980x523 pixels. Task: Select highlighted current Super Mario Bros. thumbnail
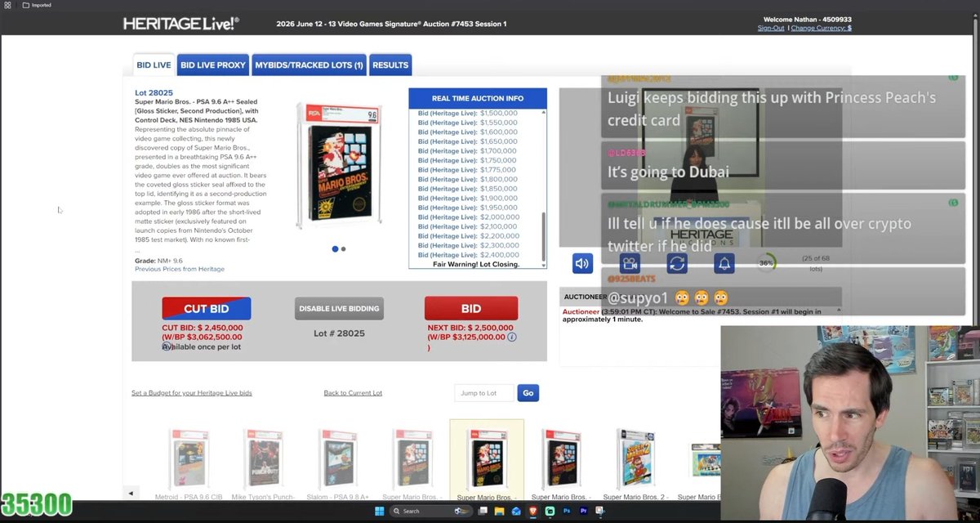click(487, 460)
